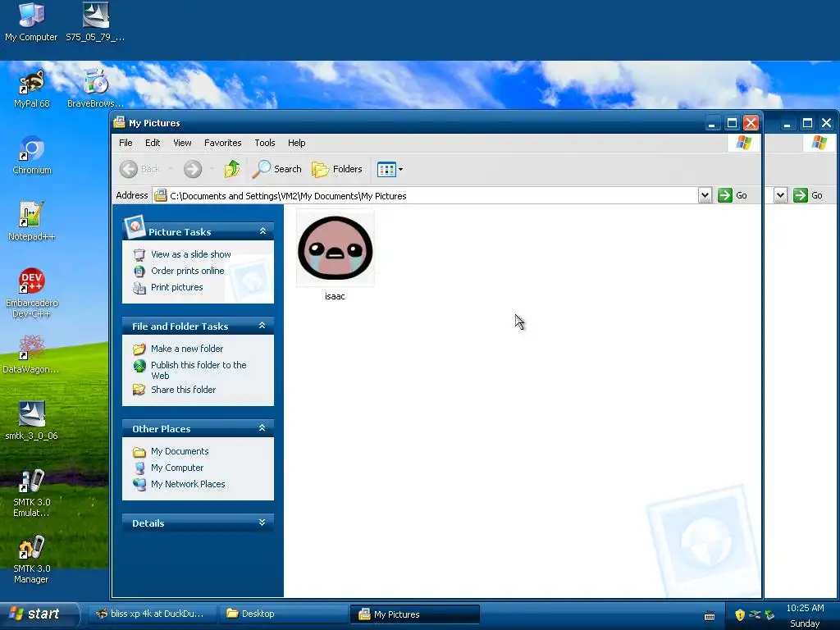Screen dimensions: 840x630
Task: Open the Help menu
Action: tap(296, 143)
